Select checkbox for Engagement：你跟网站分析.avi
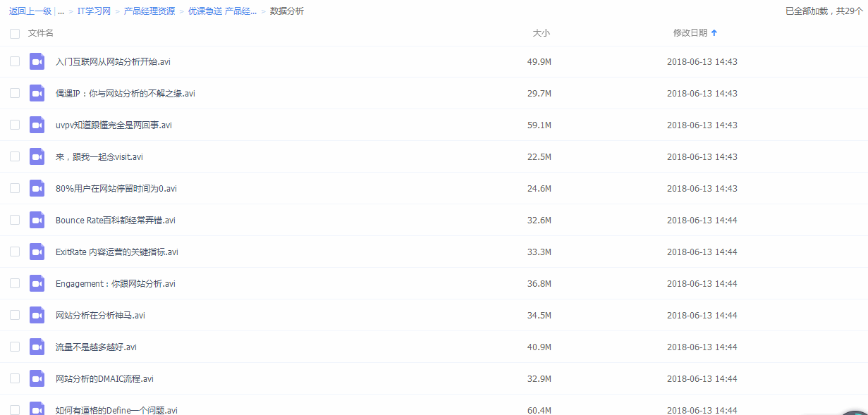The width and height of the screenshot is (868, 415). coord(15,284)
